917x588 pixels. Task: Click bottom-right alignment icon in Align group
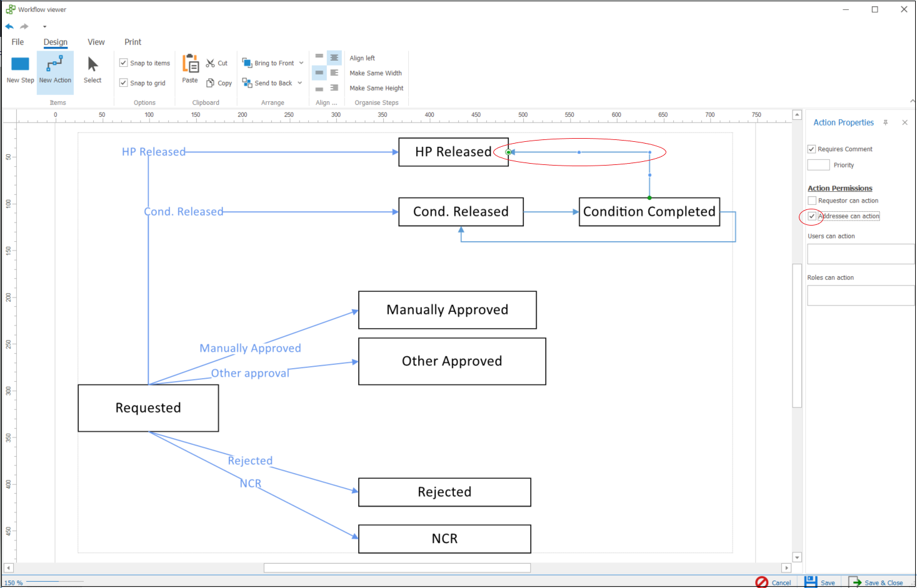[x=334, y=89]
